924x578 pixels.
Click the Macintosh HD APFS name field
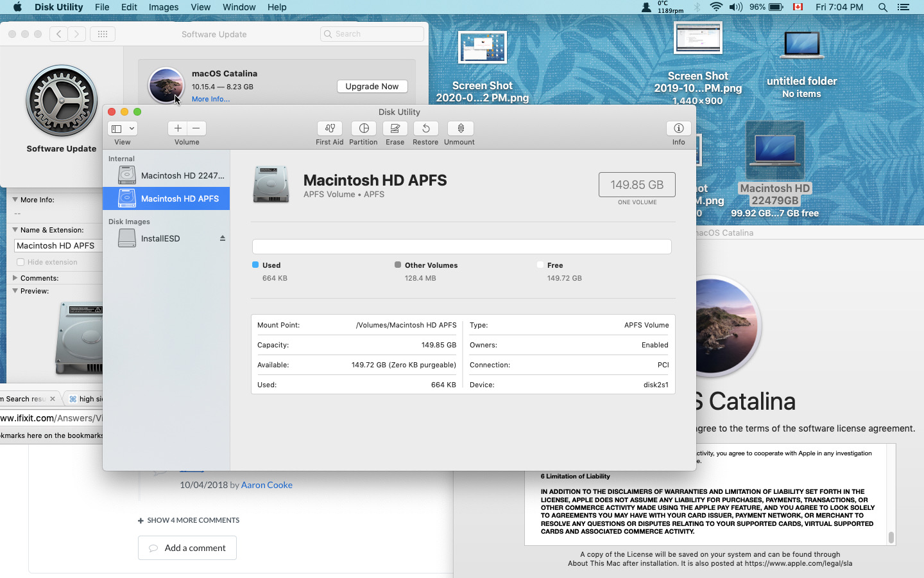(58, 245)
